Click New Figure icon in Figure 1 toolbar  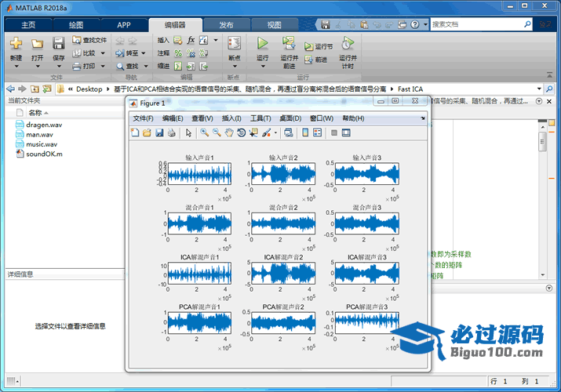(135, 133)
